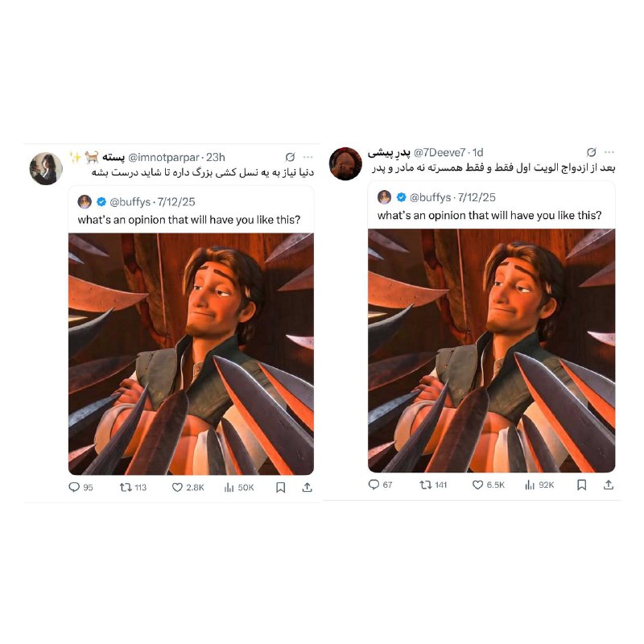
Task: Open more options on @imnotparpar tweet
Action: click(308, 157)
